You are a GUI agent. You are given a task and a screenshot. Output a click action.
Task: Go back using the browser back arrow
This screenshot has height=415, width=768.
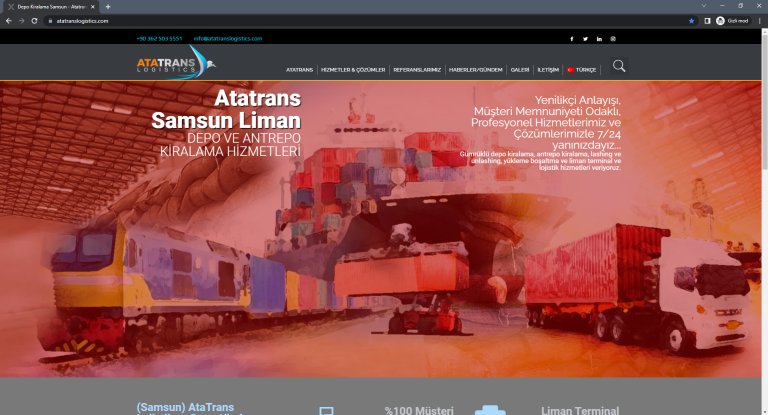[x=8, y=21]
